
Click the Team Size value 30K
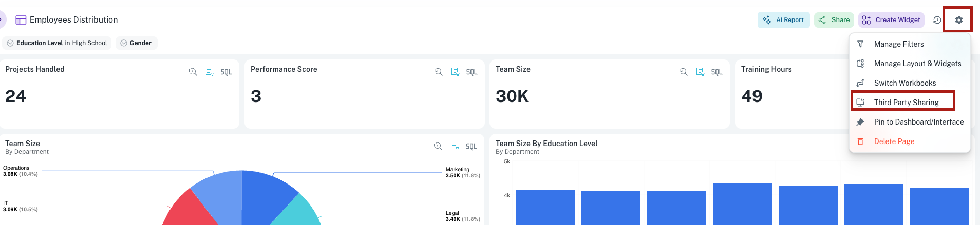(x=512, y=96)
